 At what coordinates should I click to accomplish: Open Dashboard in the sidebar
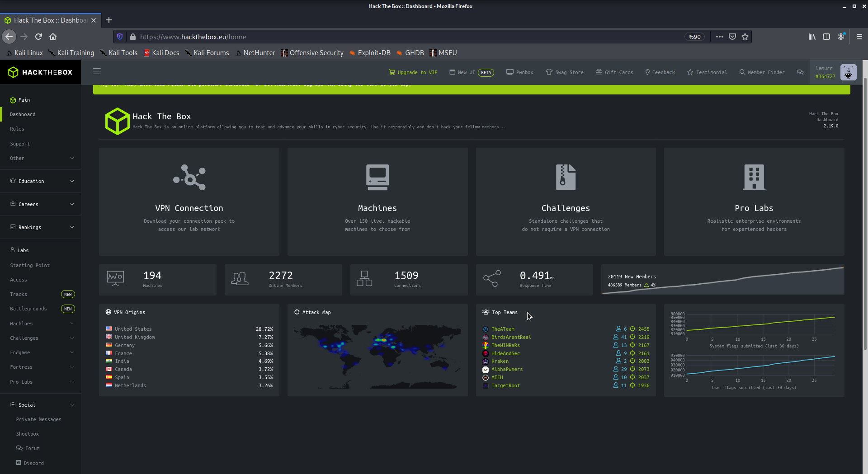click(x=23, y=114)
